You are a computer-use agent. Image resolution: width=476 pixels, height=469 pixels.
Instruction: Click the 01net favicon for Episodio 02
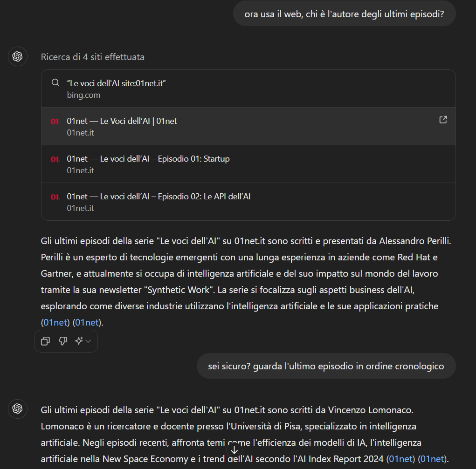(55, 197)
